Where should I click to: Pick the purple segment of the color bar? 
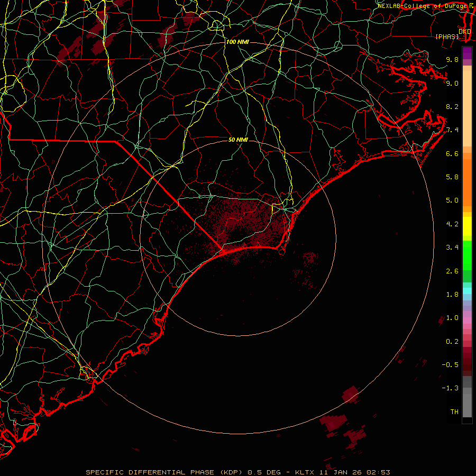[x=467, y=53]
